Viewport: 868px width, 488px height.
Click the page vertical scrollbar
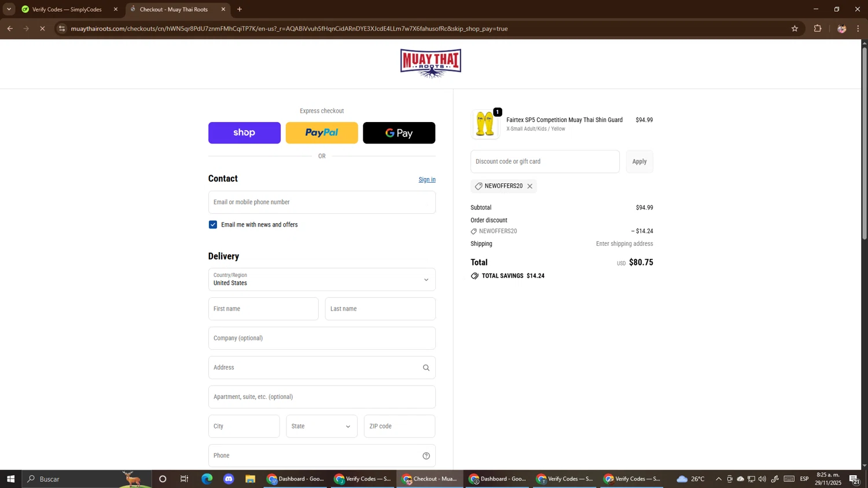tap(865, 143)
